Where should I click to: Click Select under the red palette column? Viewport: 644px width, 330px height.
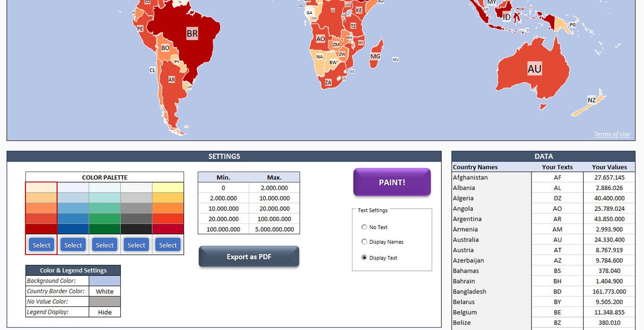[x=41, y=244]
